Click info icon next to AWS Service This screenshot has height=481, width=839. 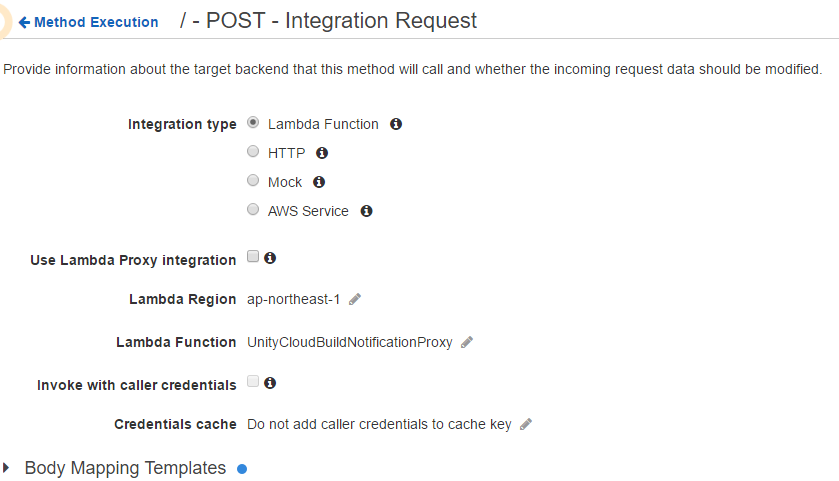(x=366, y=212)
